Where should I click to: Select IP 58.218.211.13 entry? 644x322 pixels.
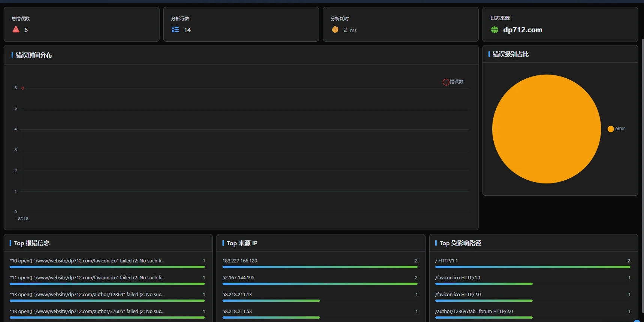pos(237,295)
